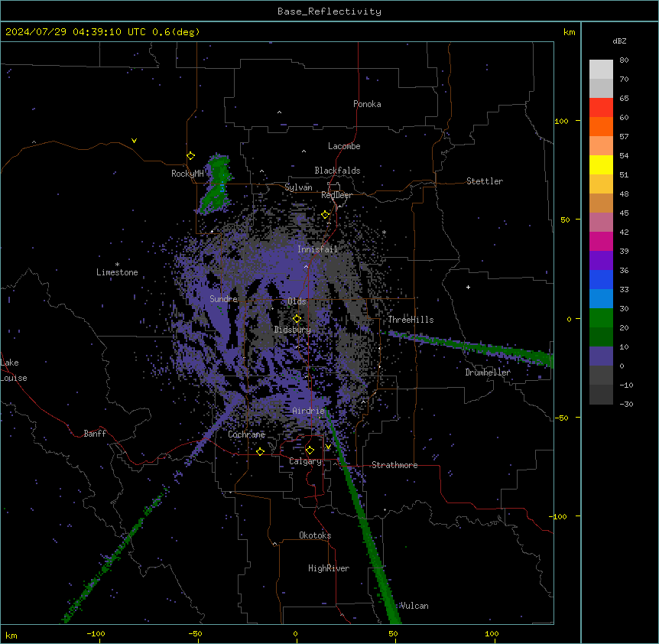
Task: Click the yellow V marker northwest of RockyMH
Action: [134, 141]
